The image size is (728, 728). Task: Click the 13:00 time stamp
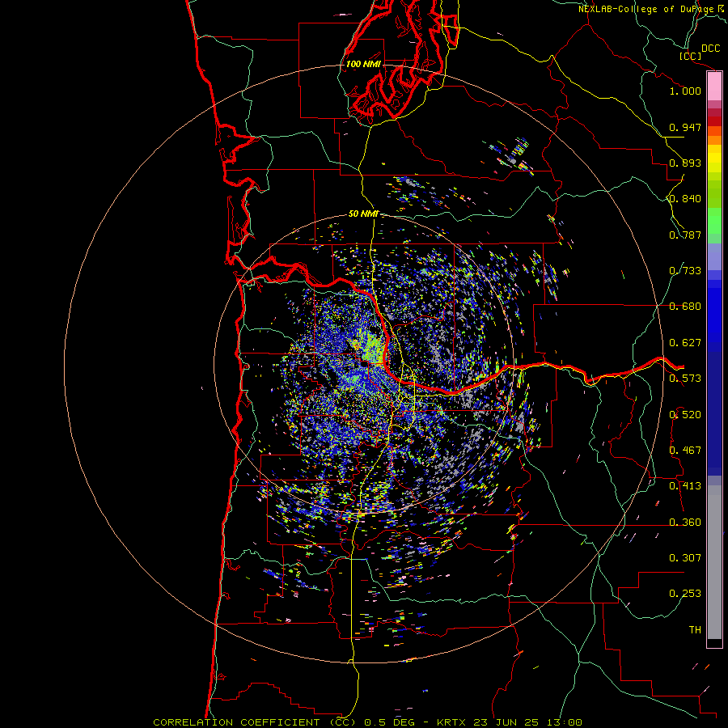click(x=564, y=722)
